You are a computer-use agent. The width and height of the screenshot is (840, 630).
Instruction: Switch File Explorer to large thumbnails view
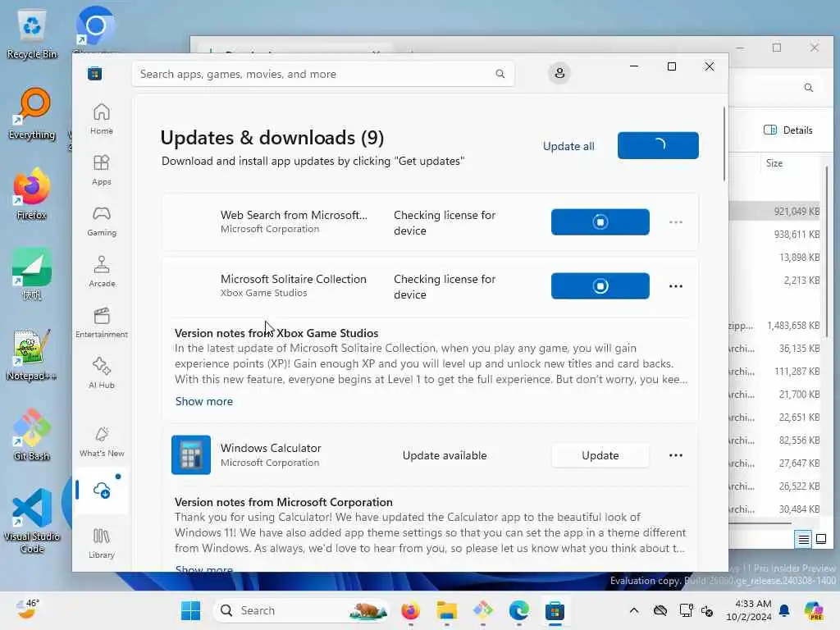pos(820,539)
